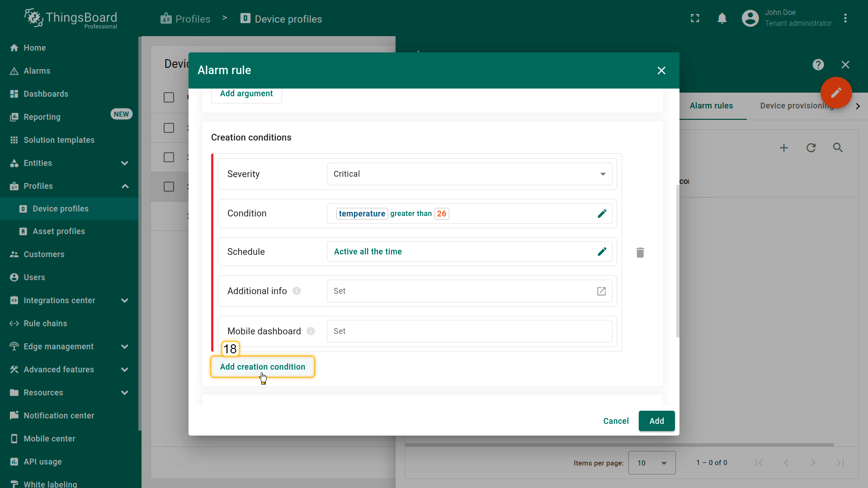
Task: Click the notifications bell icon
Action: click(x=722, y=19)
